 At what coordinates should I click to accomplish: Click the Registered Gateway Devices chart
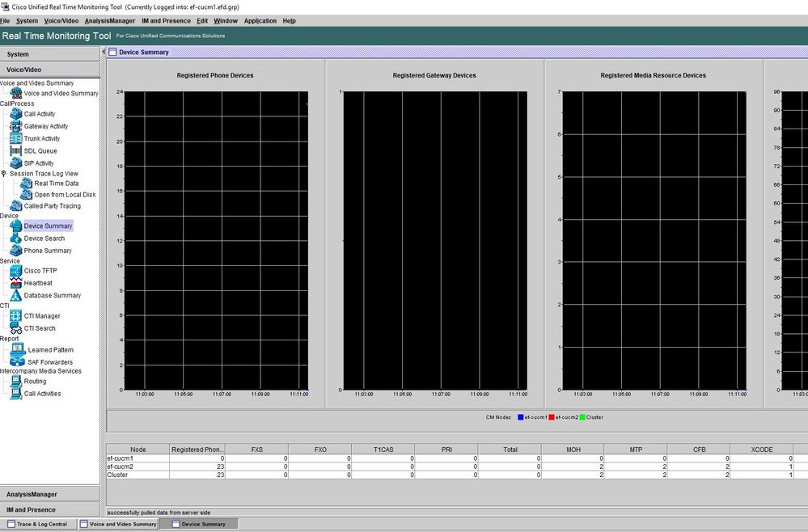pos(435,240)
